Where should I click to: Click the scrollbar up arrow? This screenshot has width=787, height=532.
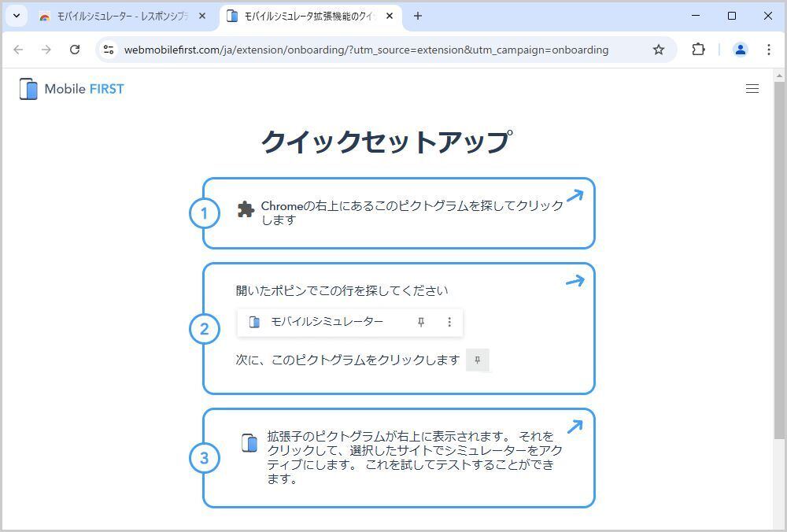click(x=779, y=76)
